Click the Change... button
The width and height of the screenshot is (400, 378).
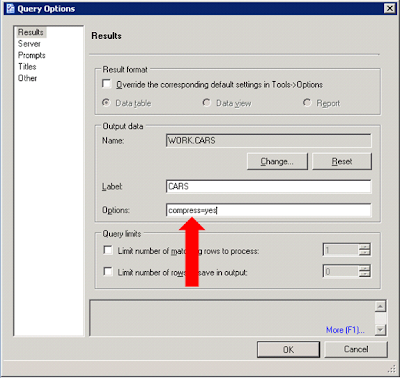coord(277,161)
